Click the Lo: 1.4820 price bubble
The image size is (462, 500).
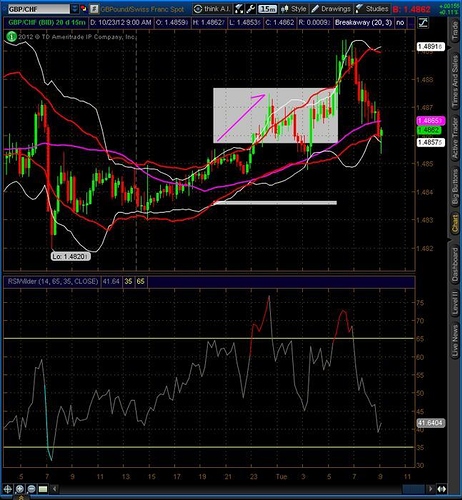70,256
